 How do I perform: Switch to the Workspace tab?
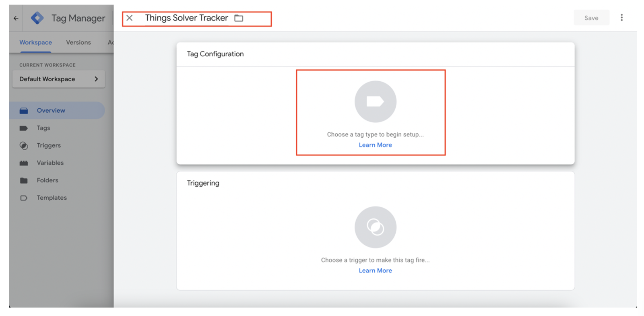point(35,42)
